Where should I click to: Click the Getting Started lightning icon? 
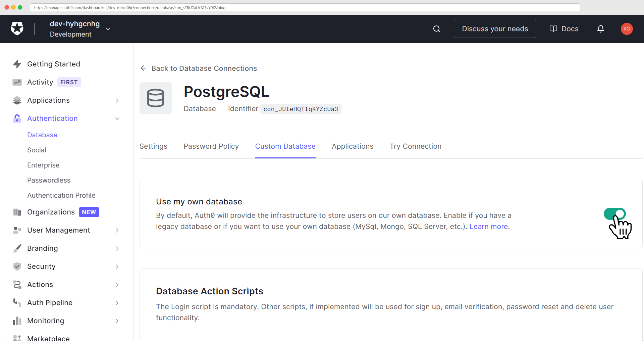17,64
